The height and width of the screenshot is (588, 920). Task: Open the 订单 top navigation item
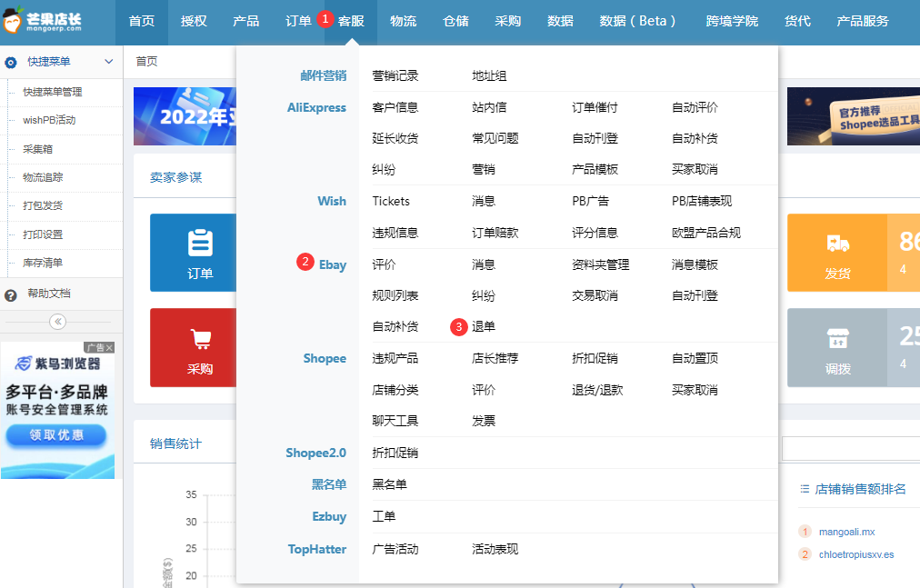tap(298, 22)
